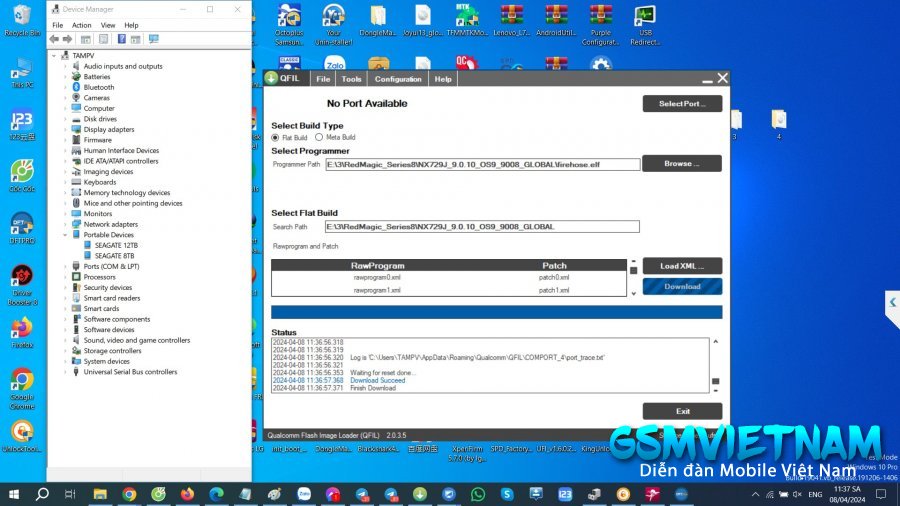The height and width of the screenshot is (506, 900).
Task: Click the Back arrow in Device Manager toolbar
Action: tap(54, 39)
